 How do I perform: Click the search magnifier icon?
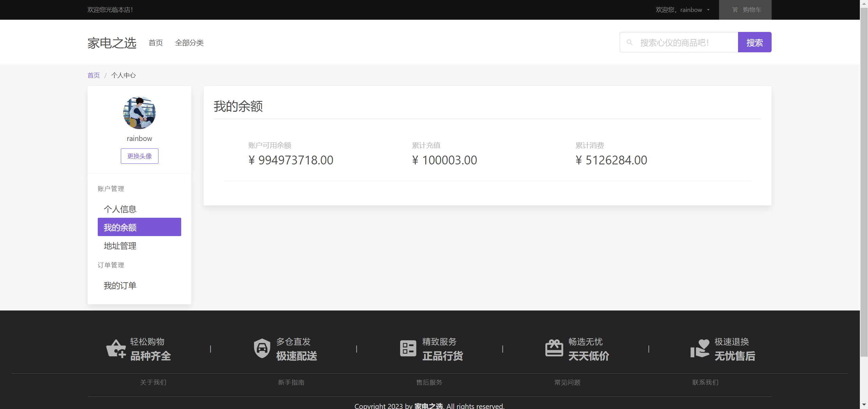pos(629,42)
